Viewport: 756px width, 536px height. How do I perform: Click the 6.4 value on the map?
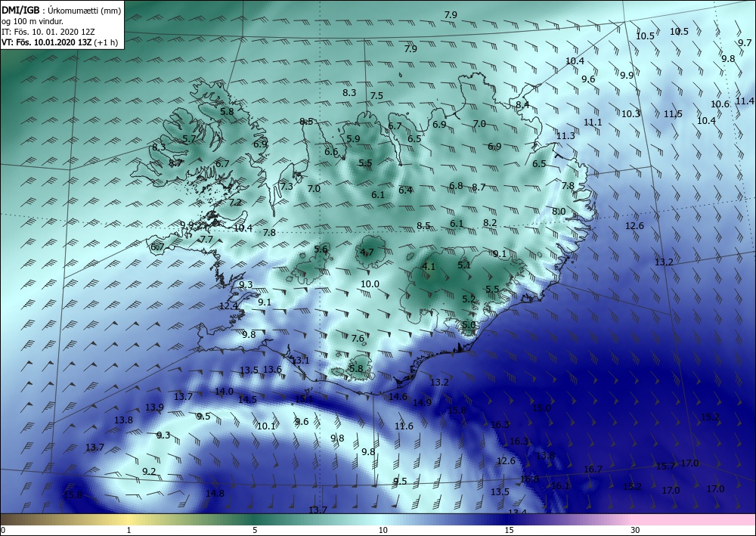coord(405,191)
